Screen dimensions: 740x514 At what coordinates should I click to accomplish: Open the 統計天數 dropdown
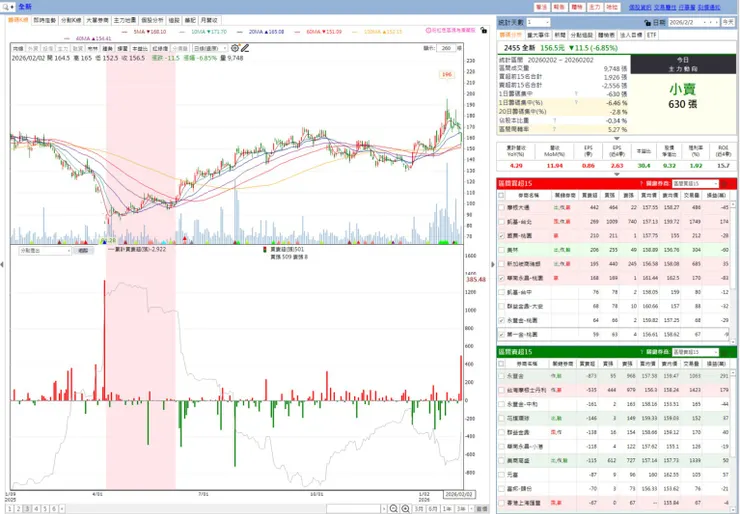[538, 22]
